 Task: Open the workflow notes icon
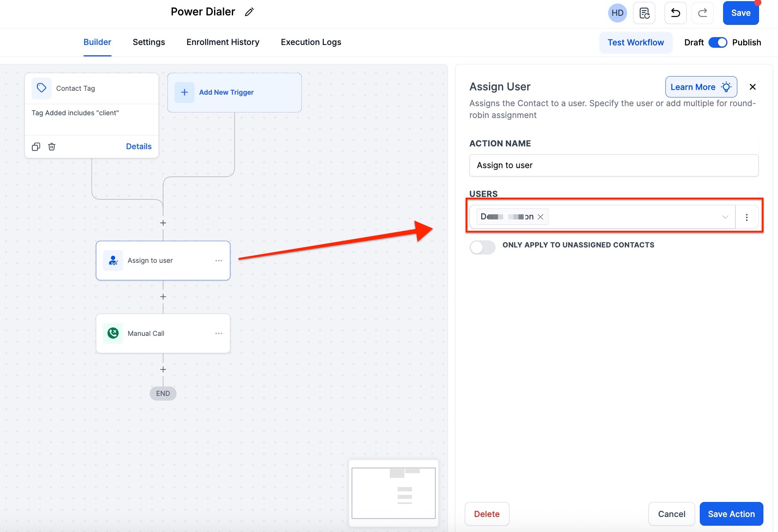tap(644, 13)
